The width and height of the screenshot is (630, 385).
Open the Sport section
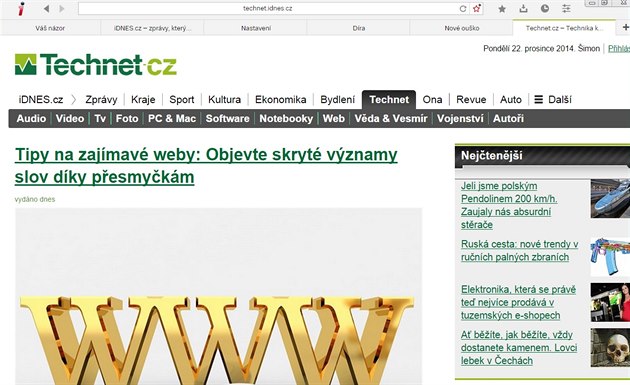pyautogui.click(x=182, y=100)
